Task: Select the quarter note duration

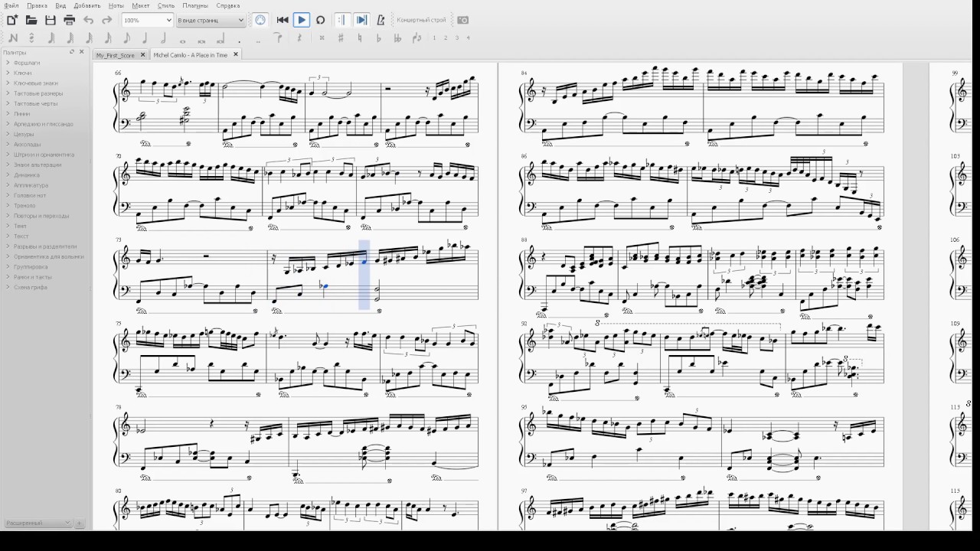Action: (145, 37)
